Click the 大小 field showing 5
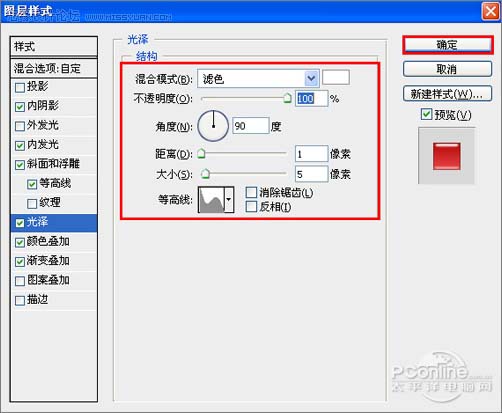502x413 pixels. pyautogui.click(x=312, y=174)
